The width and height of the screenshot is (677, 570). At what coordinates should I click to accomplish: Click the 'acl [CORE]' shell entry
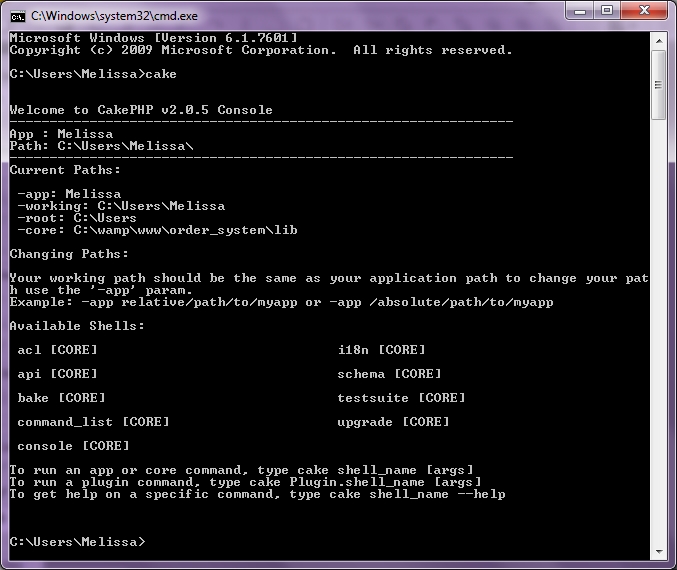(57, 350)
